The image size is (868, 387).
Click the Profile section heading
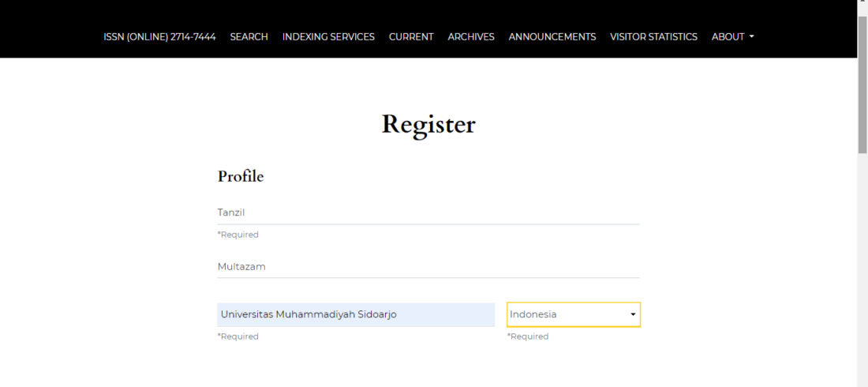coord(241,176)
